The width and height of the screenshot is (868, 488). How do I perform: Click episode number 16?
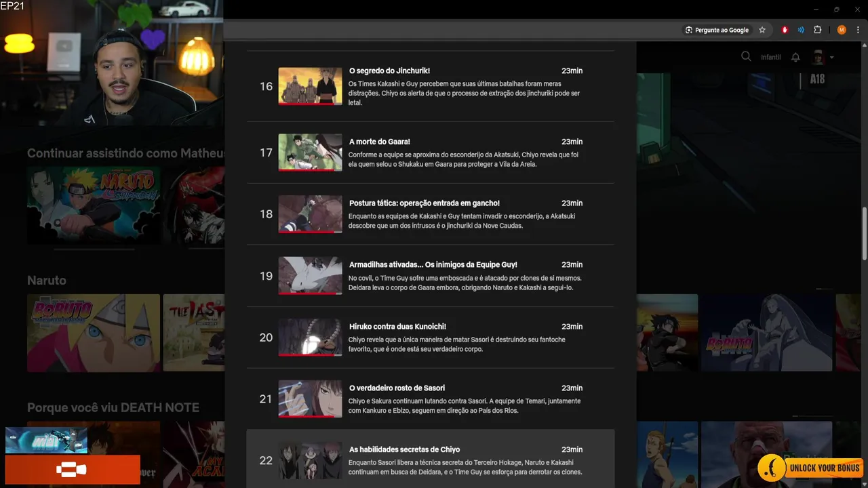pos(266,86)
